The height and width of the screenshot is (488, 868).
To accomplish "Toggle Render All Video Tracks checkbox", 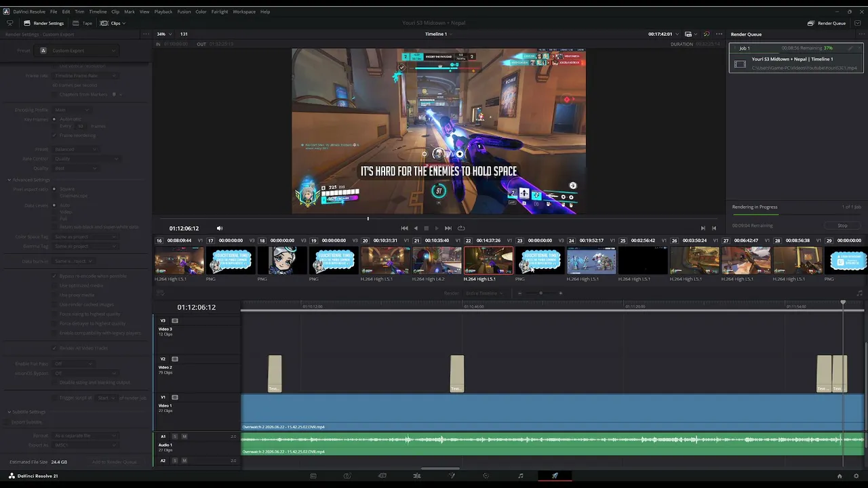I will point(54,348).
